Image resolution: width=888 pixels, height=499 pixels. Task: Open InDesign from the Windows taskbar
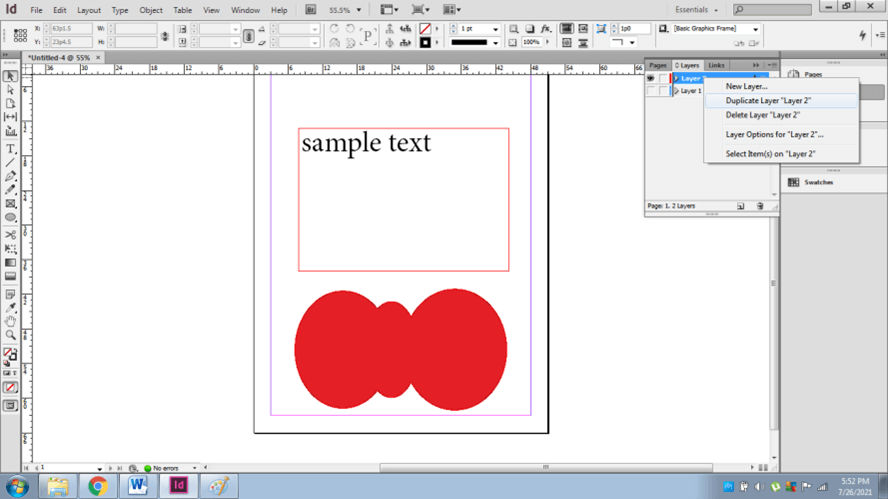pos(179,486)
